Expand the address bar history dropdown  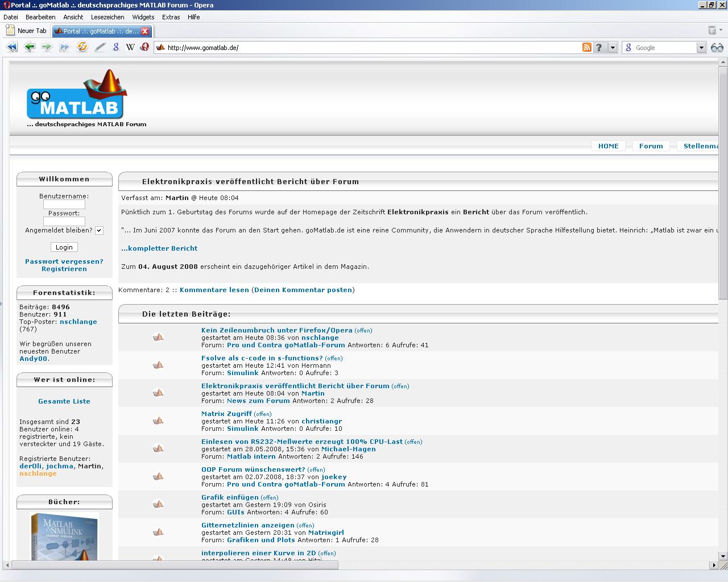click(x=613, y=48)
